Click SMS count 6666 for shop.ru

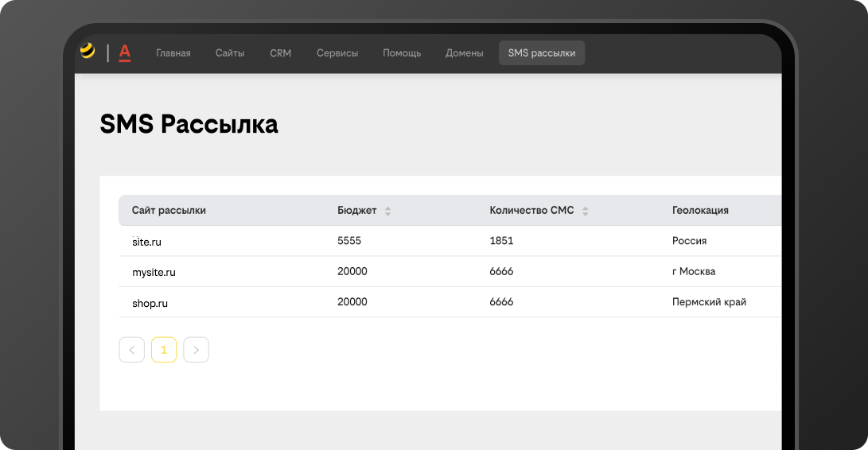[x=501, y=301]
